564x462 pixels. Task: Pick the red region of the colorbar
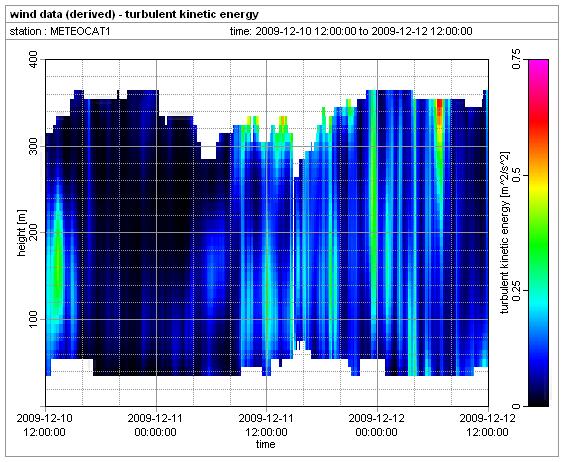click(x=539, y=121)
